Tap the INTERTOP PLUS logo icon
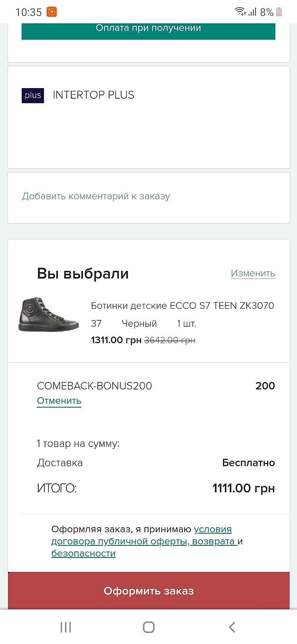This screenshot has height=644, width=297. click(x=33, y=95)
